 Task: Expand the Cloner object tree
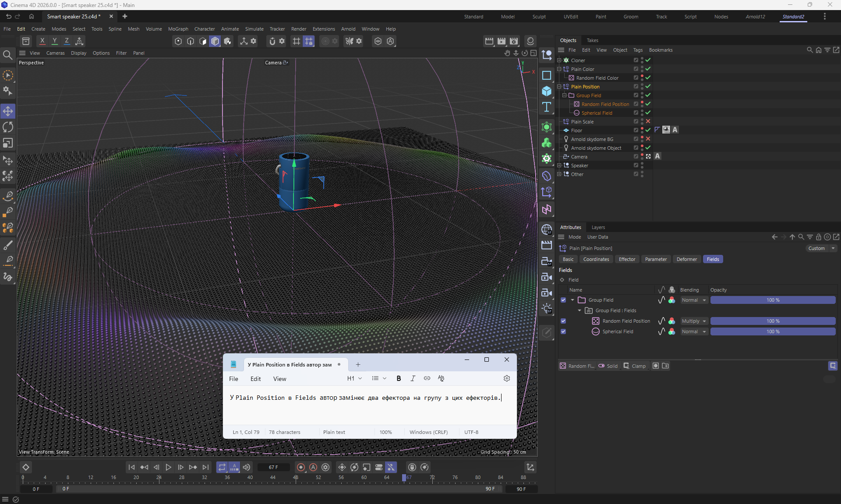pos(559,60)
